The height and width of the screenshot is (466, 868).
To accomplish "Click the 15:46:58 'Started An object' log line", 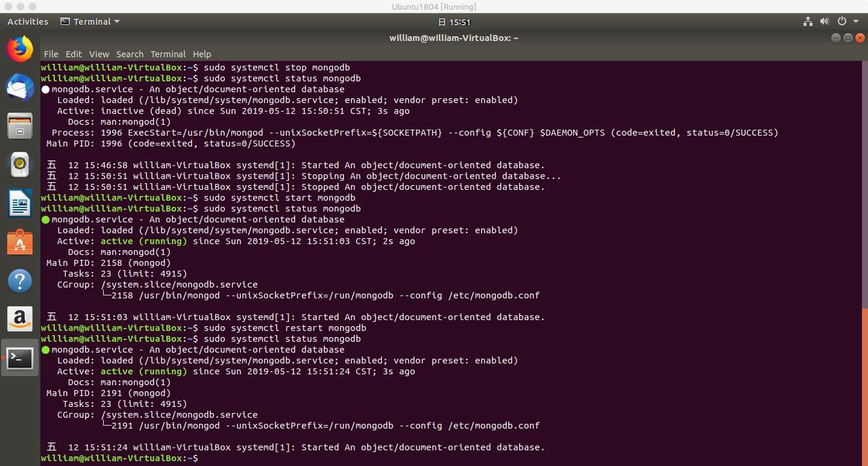I will click(x=295, y=165).
